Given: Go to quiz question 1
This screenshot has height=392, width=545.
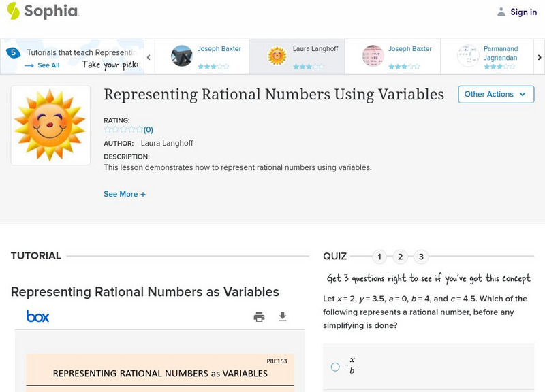Looking at the screenshot, I should [x=379, y=257].
